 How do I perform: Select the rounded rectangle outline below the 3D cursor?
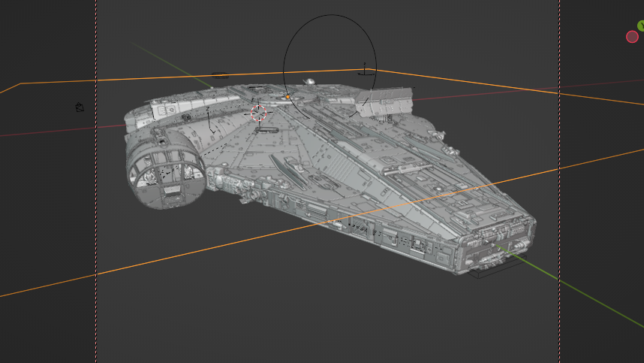coord(266,130)
